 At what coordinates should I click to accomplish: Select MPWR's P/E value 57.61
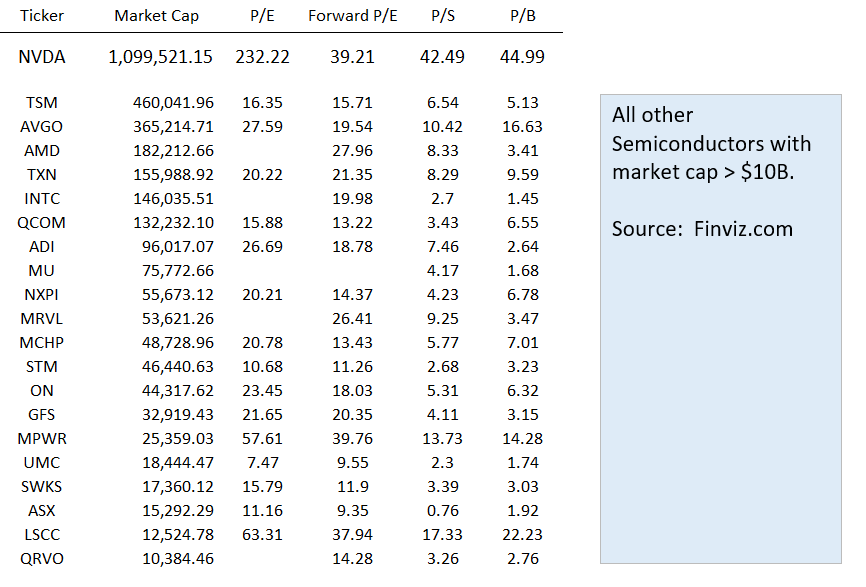[262, 438]
